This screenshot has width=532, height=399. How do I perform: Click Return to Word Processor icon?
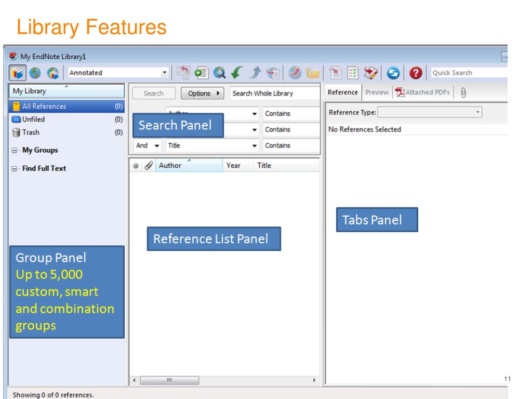coord(371,73)
